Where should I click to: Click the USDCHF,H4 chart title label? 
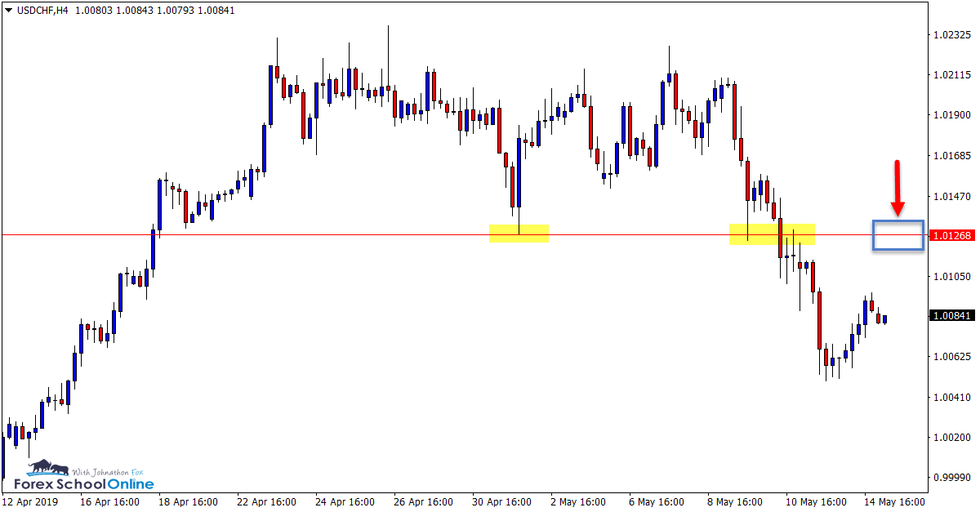point(41,11)
